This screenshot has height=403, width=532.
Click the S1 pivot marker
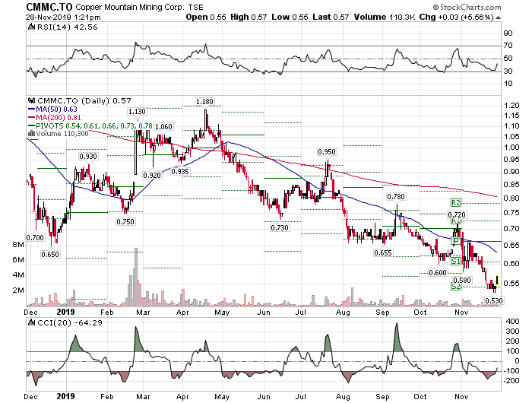pyautogui.click(x=456, y=261)
